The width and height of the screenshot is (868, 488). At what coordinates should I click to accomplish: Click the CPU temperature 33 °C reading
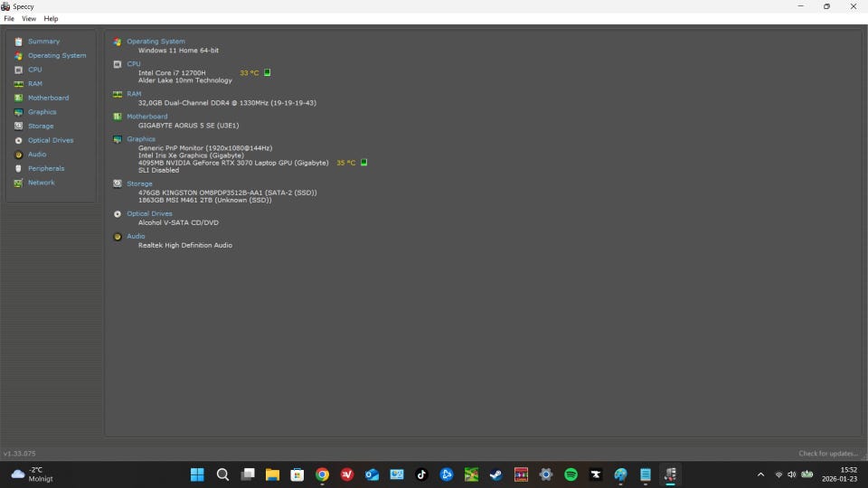pos(250,73)
